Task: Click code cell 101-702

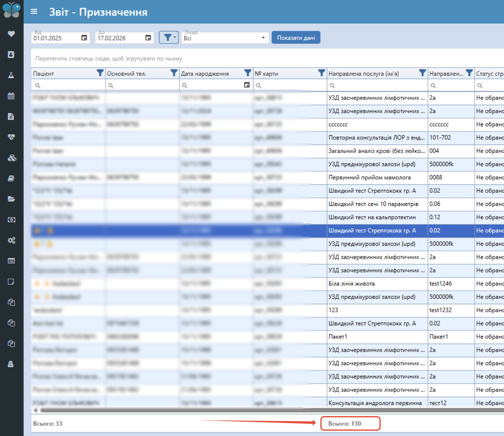Action: coord(451,137)
